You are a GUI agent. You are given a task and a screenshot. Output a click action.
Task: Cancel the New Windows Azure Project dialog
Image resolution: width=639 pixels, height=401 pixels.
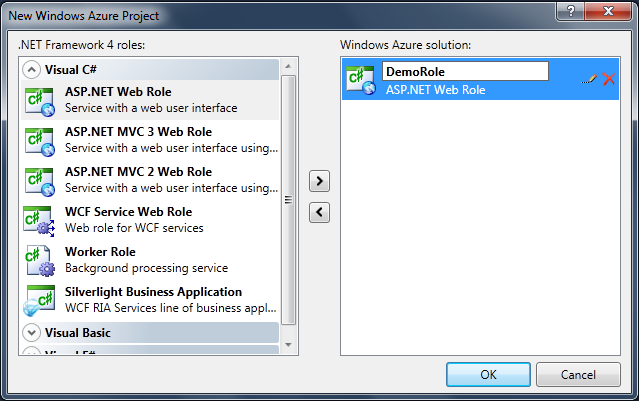pyautogui.click(x=578, y=375)
